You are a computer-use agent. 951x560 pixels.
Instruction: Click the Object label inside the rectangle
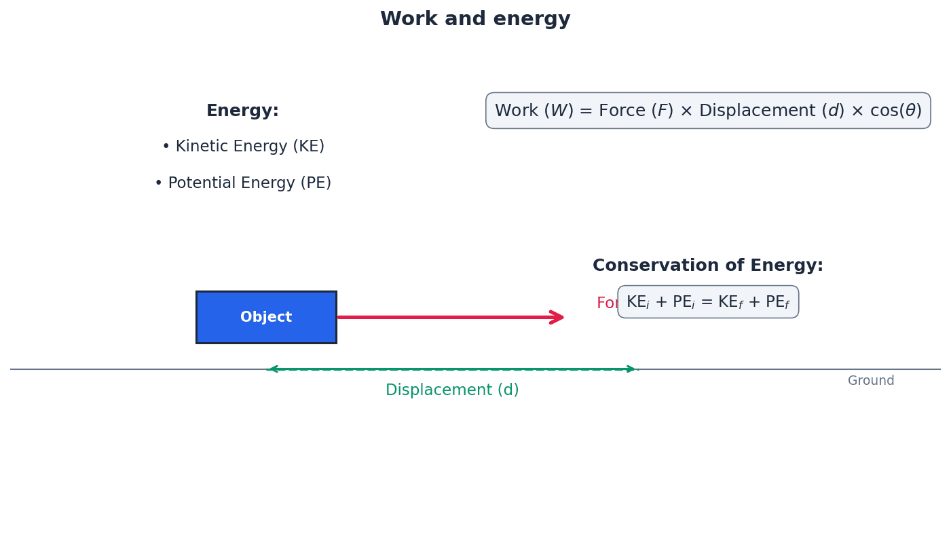coord(266,317)
